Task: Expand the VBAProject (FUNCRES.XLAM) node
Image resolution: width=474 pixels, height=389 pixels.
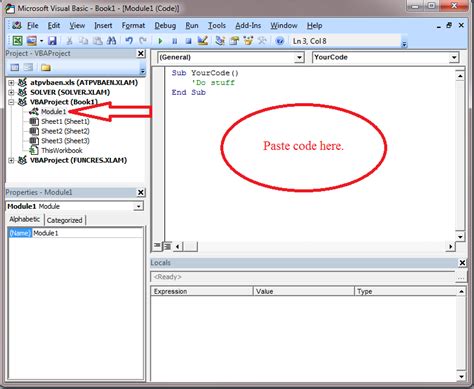Action: pyautogui.click(x=11, y=160)
